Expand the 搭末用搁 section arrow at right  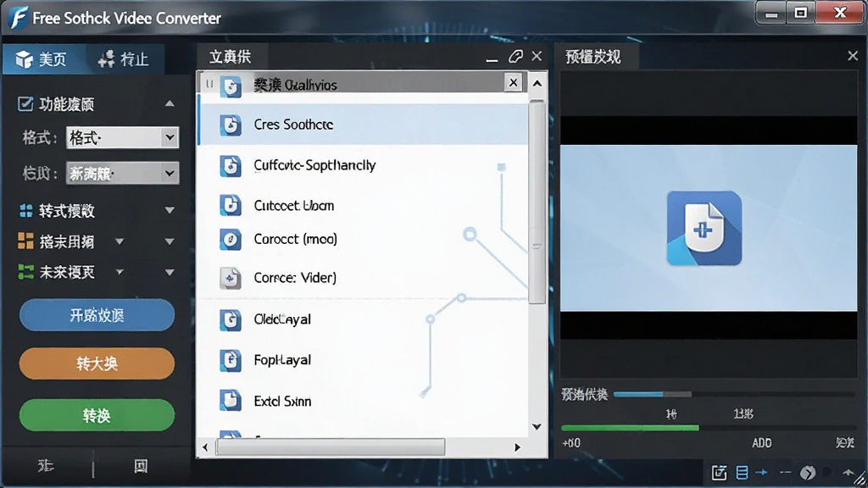[170, 241]
